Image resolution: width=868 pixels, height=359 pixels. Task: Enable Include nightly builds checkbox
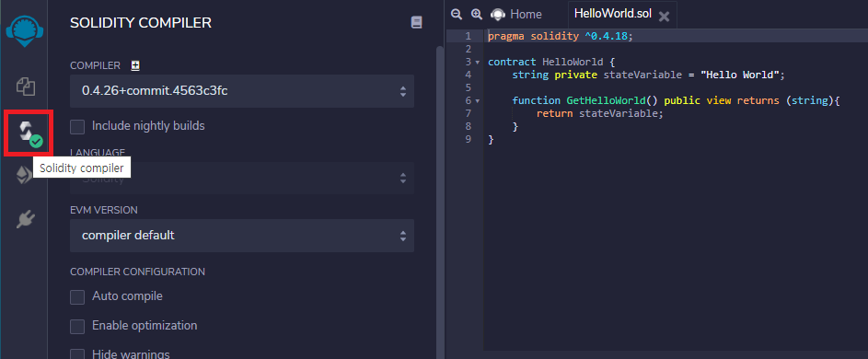tap(77, 127)
